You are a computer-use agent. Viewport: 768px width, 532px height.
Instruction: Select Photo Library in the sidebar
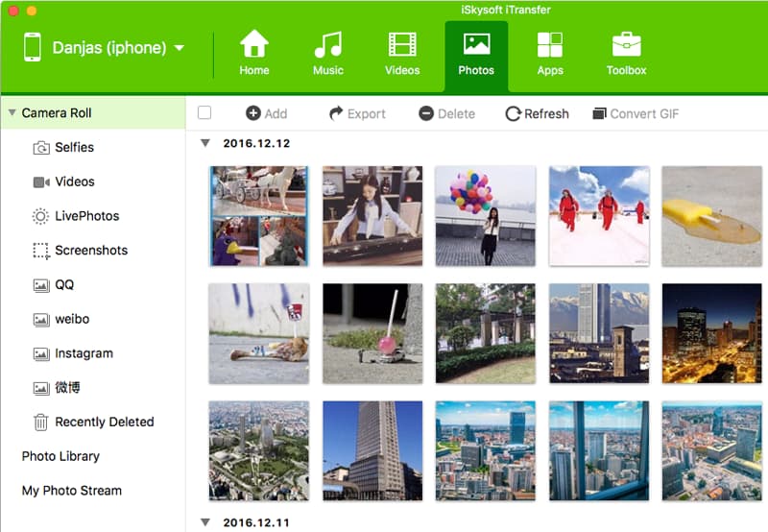60,456
